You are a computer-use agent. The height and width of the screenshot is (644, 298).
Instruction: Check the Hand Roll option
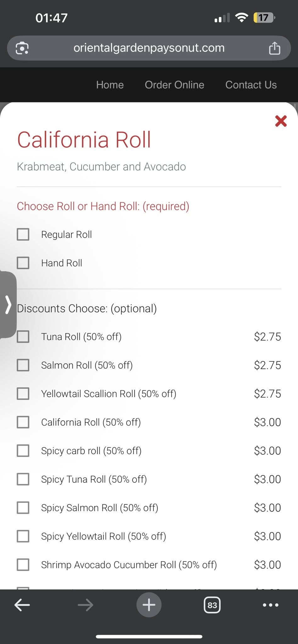click(23, 263)
